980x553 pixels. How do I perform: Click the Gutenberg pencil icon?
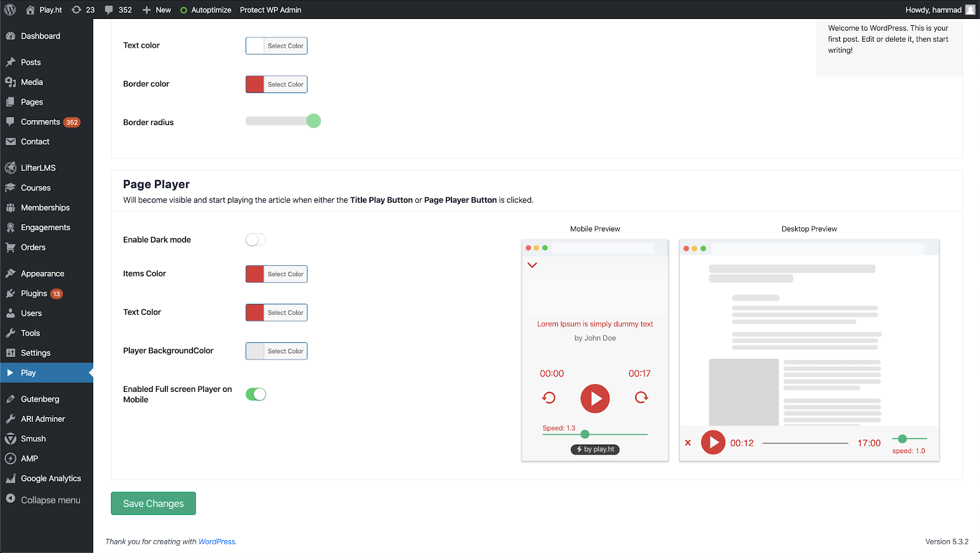click(x=10, y=399)
